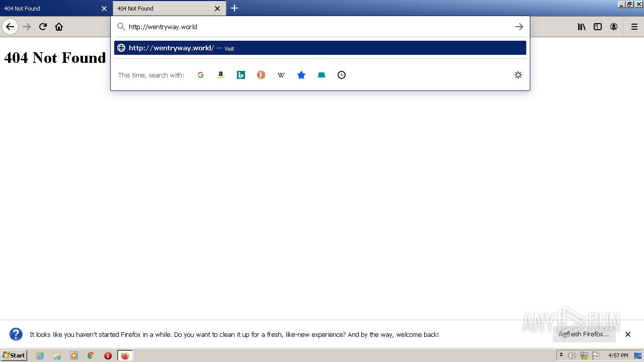Search this time with Wikipedia
644x362 pixels.
coord(281,75)
